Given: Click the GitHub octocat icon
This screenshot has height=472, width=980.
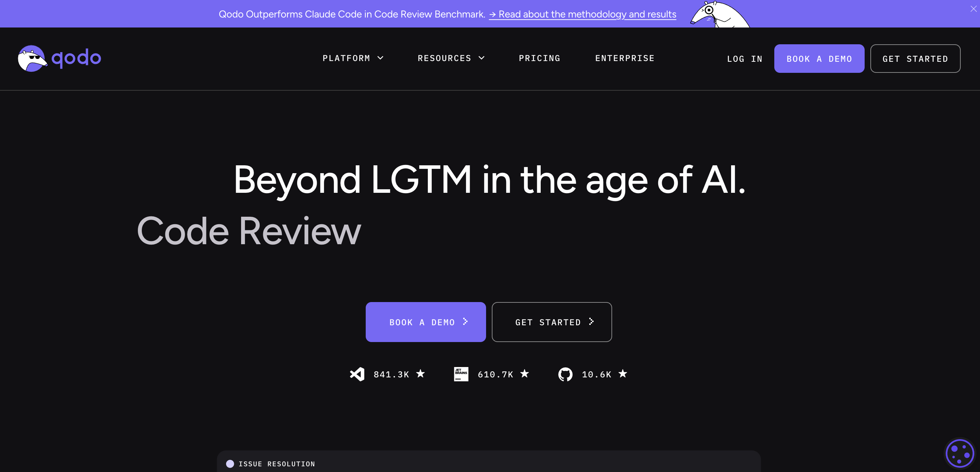Looking at the screenshot, I should (x=565, y=374).
